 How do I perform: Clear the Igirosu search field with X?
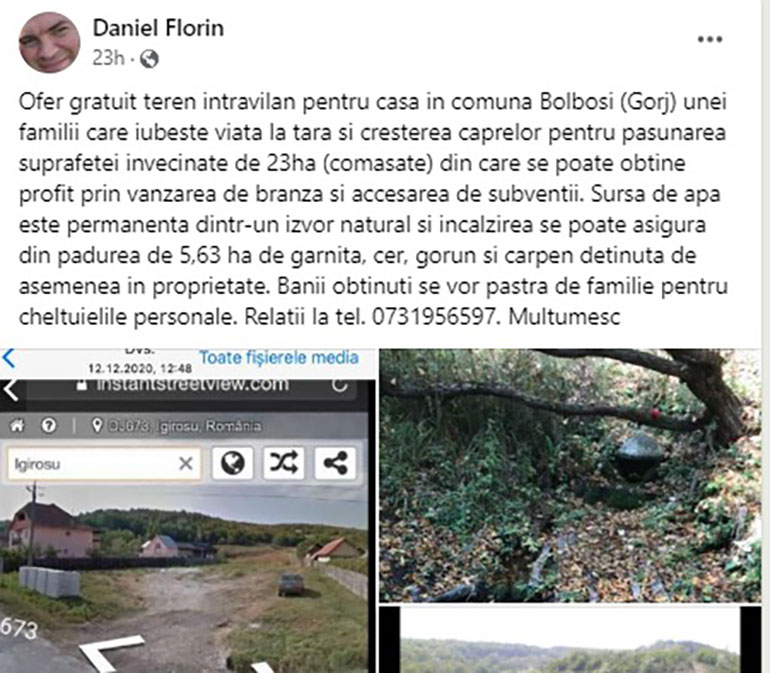[x=186, y=463]
